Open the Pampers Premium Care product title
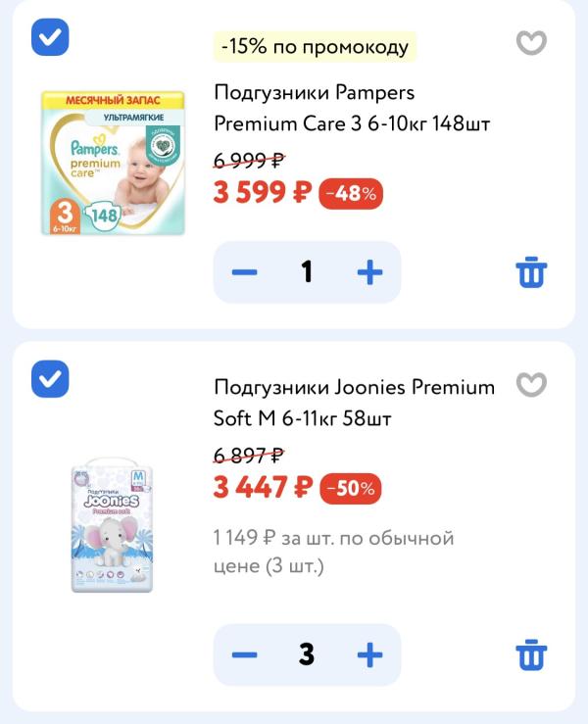The image size is (588, 724). [x=351, y=109]
